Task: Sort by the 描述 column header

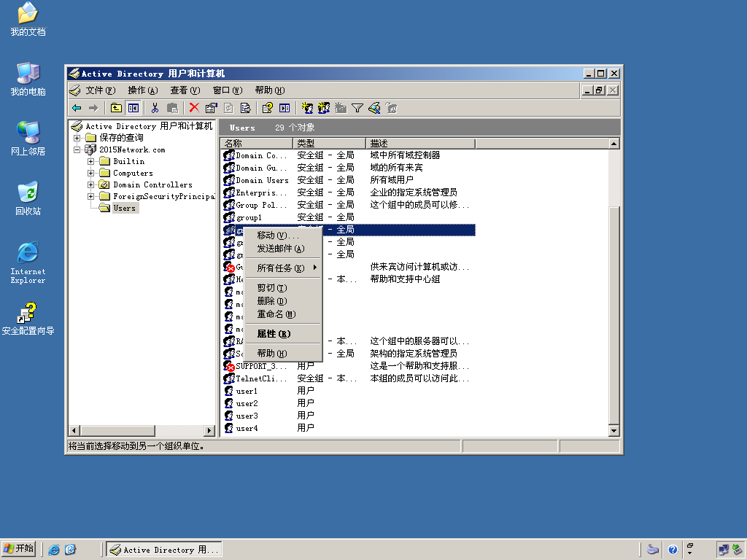Action: tap(421, 144)
